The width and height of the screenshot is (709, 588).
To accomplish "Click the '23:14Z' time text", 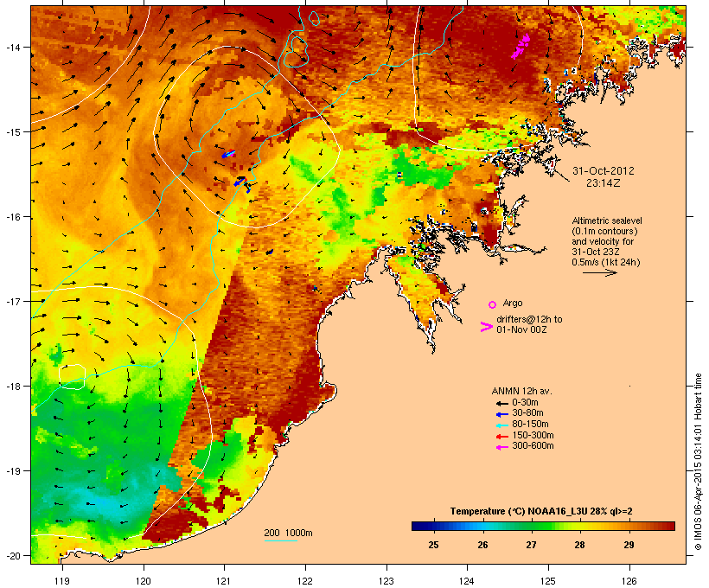I will [x=604, y=183].
